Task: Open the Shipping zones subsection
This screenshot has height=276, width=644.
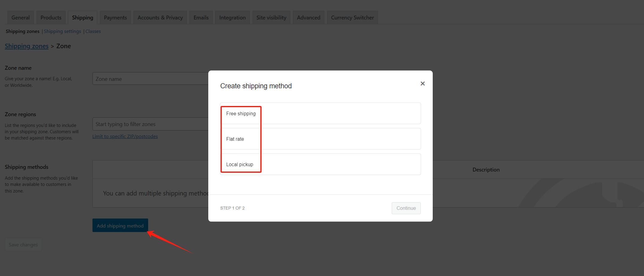Action: coord(22,31)
